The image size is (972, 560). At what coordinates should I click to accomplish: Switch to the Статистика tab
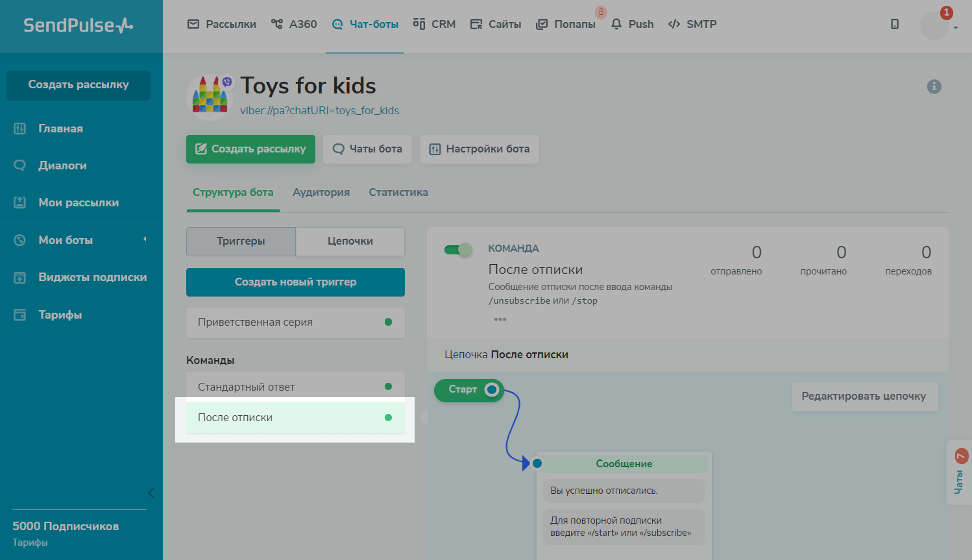(x=398, y=192)
